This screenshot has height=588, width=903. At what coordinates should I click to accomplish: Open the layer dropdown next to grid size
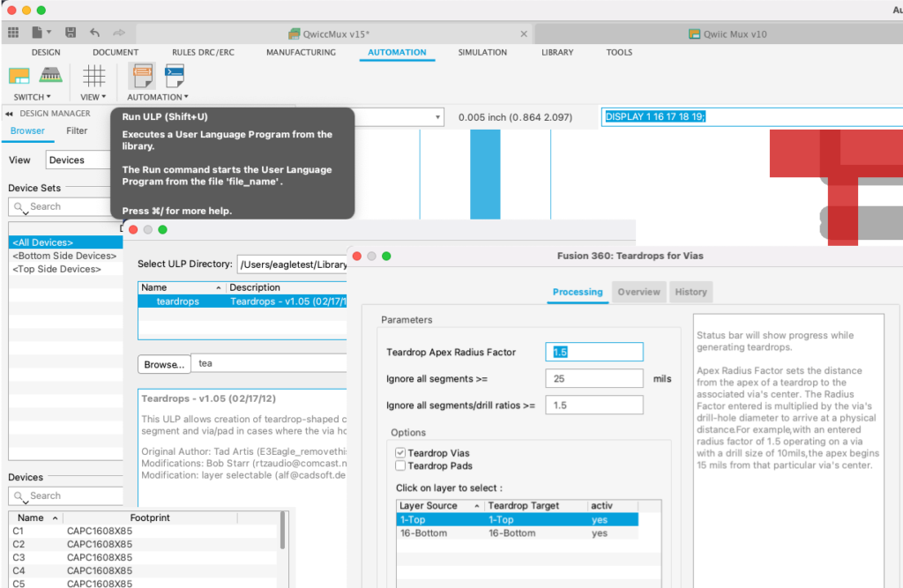tap(437, 117)
